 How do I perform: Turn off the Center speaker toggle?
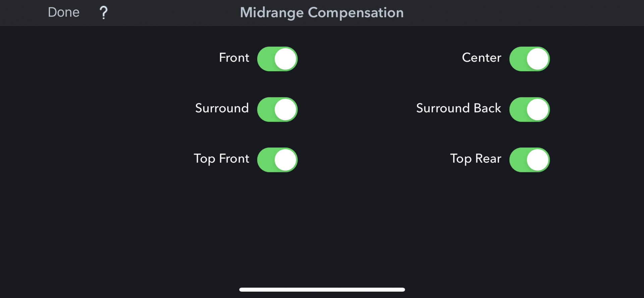coord(529,59)
